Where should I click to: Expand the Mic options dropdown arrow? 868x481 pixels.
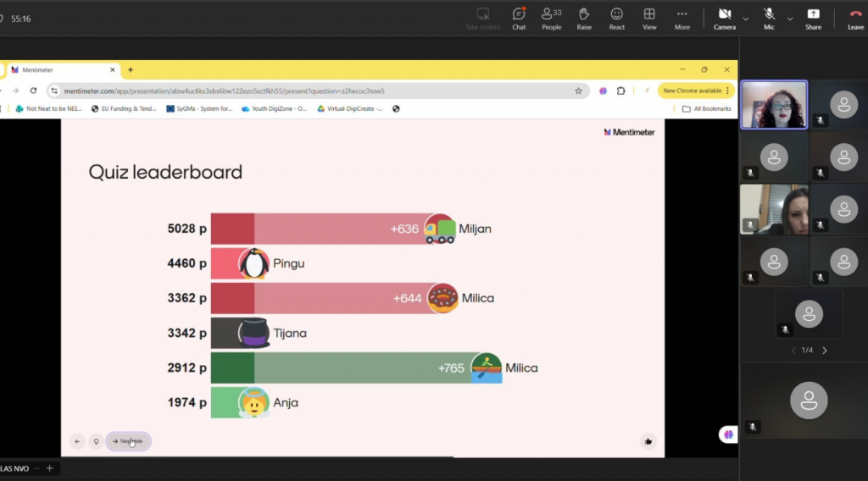tap(790, 19)
